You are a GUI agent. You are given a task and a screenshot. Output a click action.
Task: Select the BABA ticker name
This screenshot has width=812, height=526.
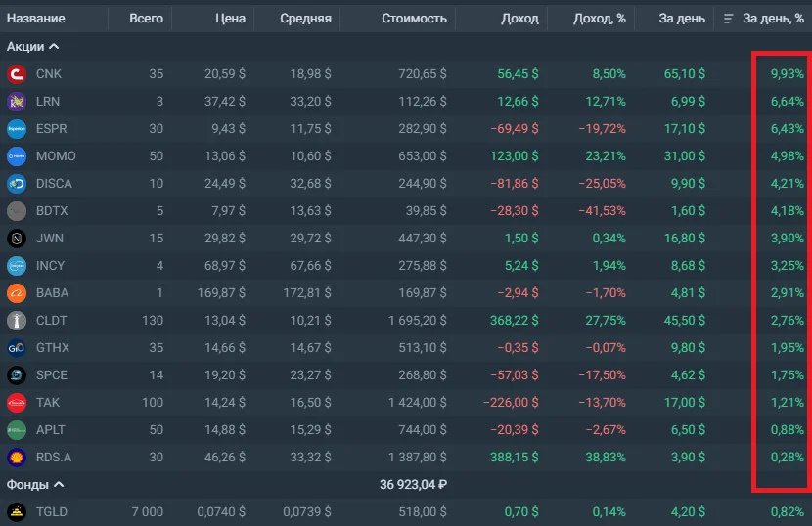pyautogui.click(x=52, y=293)
